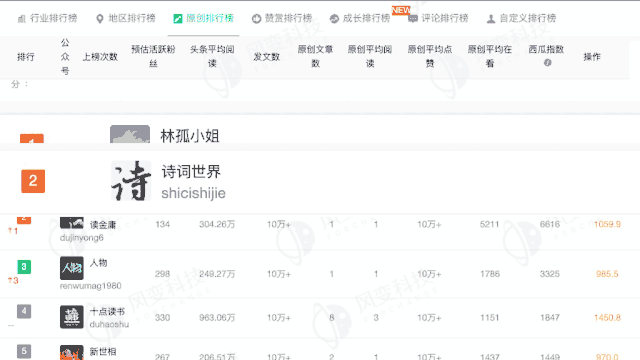The height and width of the screenshot is (360, 640).
Task: Switch to 地区排行榜 tab
Action: coord(125,18)
